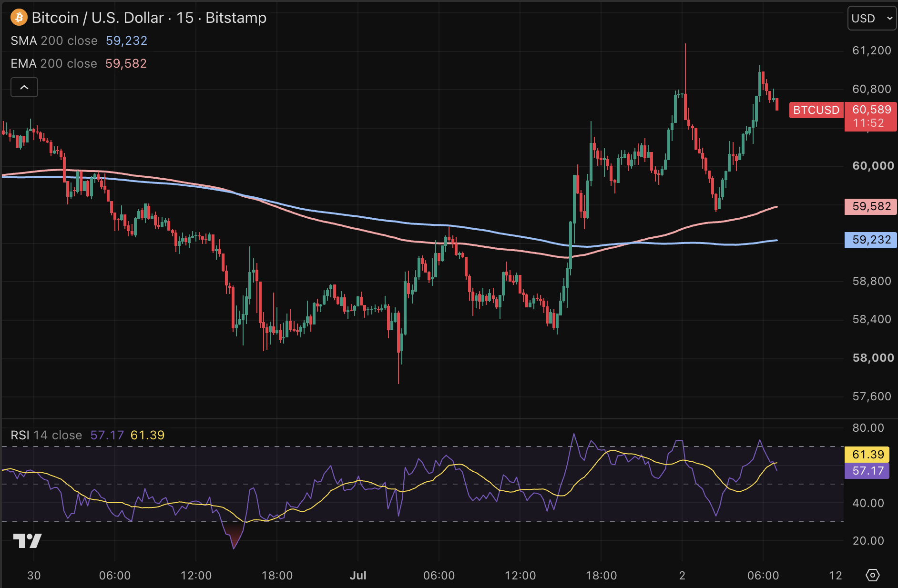Click the BTCUSD price label tag
898x588 pixels.
[x=816, y=110]
